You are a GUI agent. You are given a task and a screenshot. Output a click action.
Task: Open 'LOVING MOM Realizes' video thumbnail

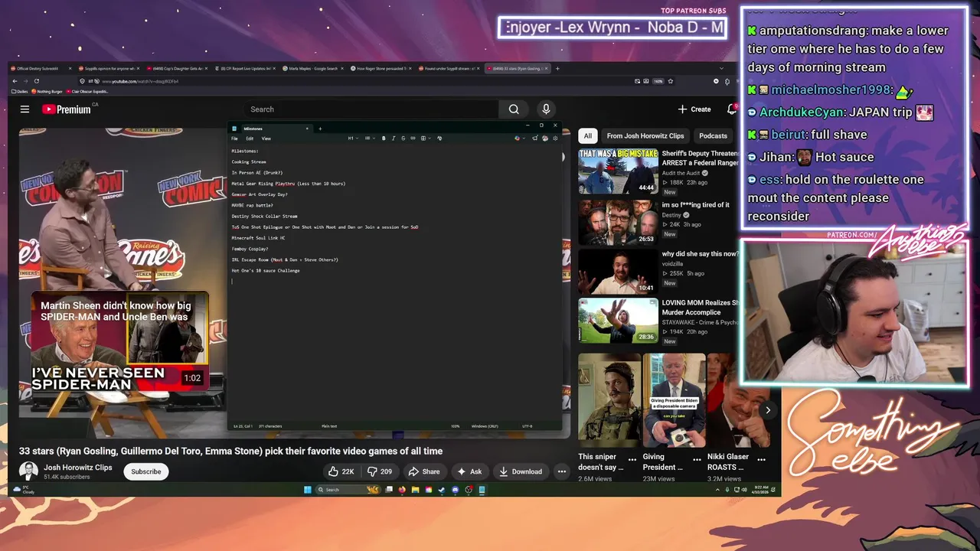click(618, 320)
